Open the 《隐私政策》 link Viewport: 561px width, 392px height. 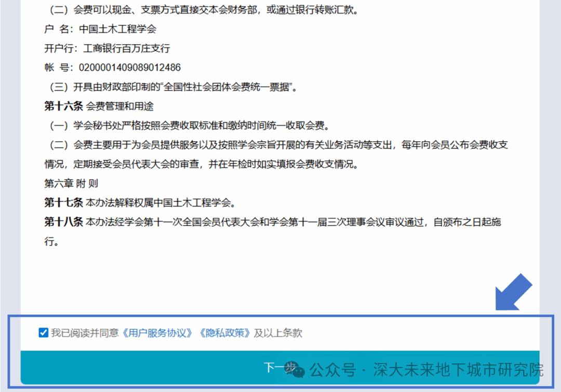[224, 333]
